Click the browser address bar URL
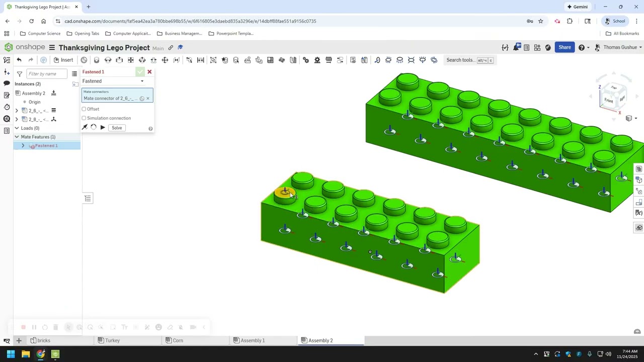Screen dimensions: 644x362 click(x=190, y=21)
